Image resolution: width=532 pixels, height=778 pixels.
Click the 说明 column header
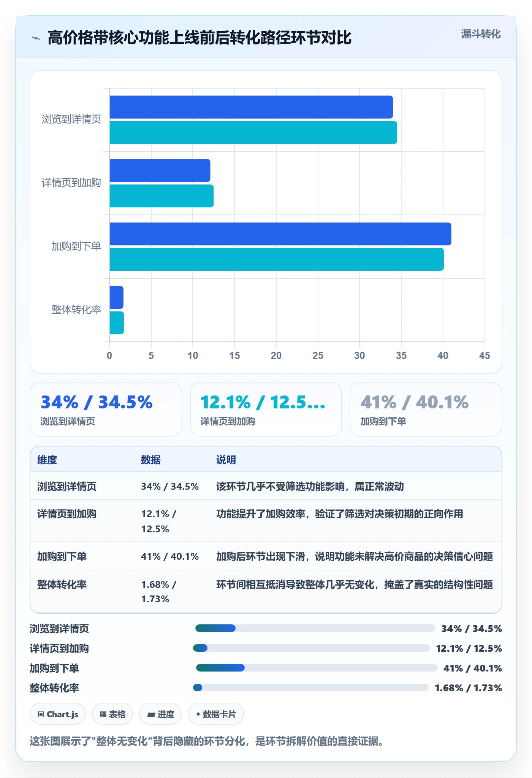pyautogui.click(x=226, y=460)
